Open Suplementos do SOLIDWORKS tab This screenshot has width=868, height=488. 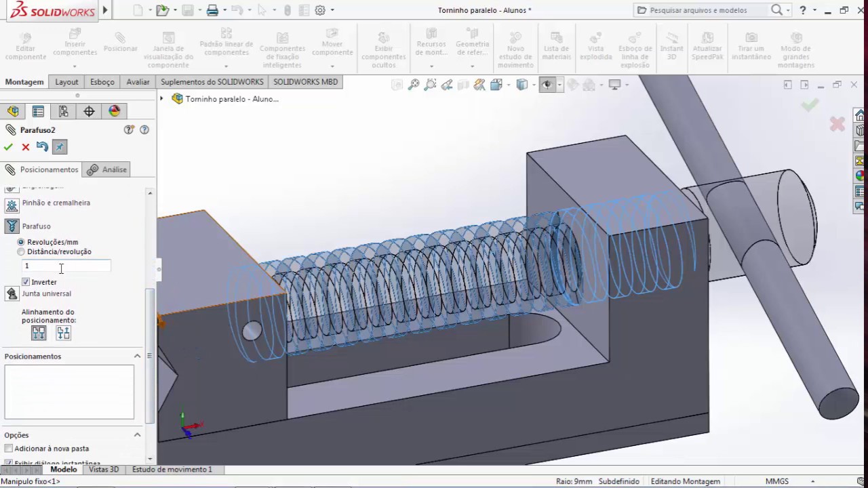coord(212,82)
